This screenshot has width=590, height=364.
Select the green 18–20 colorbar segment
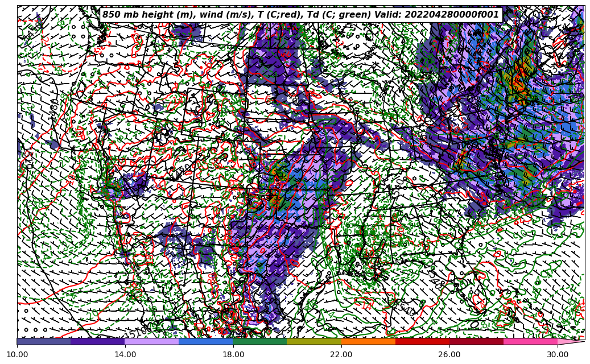[x=260, y=341]
